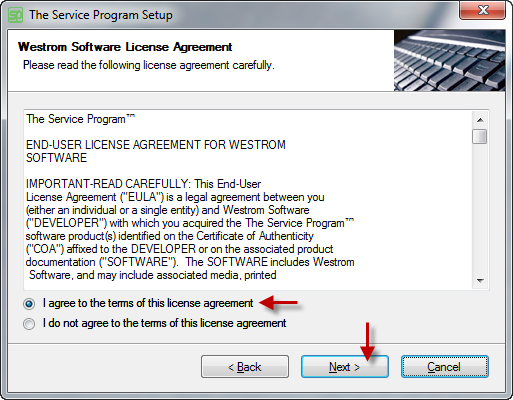Click the "I do not agree to the terms" label
Image resolution: width=513 pixels, height=400 pixels.
pos(164,323)
